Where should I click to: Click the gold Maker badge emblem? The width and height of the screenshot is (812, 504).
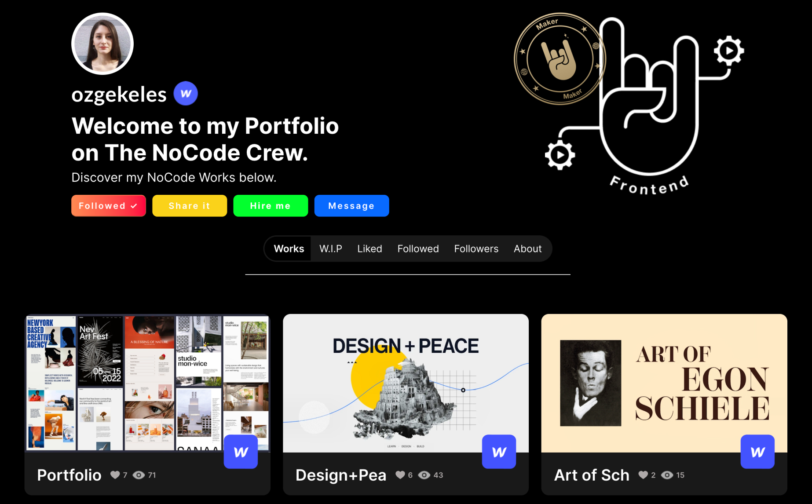pyautogui.click(x=559, y=58)
